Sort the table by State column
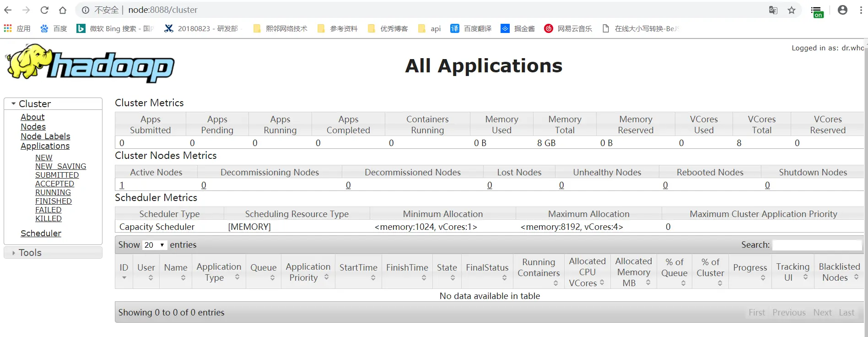This screenshot has width=868, height=337. [447, 272]
